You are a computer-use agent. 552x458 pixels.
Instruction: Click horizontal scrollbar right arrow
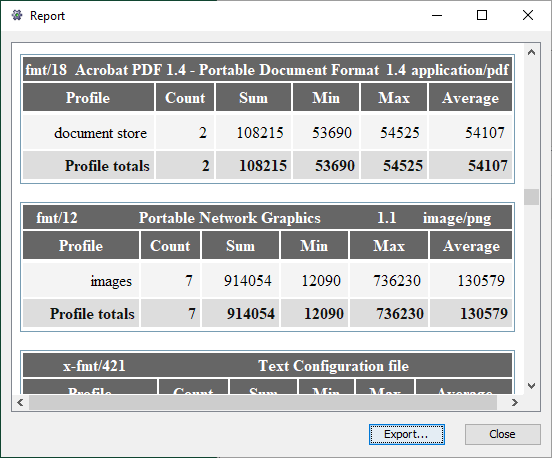point(515,402)
